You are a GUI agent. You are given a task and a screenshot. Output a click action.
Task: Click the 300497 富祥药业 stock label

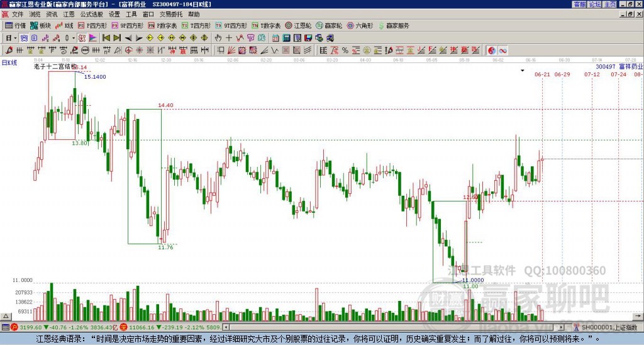(x=619, y=67)
